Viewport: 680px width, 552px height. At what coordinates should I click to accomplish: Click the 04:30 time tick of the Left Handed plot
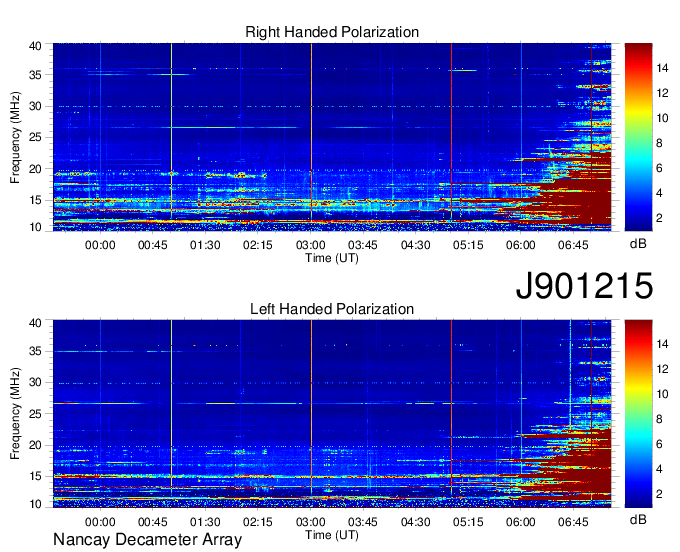click(x=415, y=522)
